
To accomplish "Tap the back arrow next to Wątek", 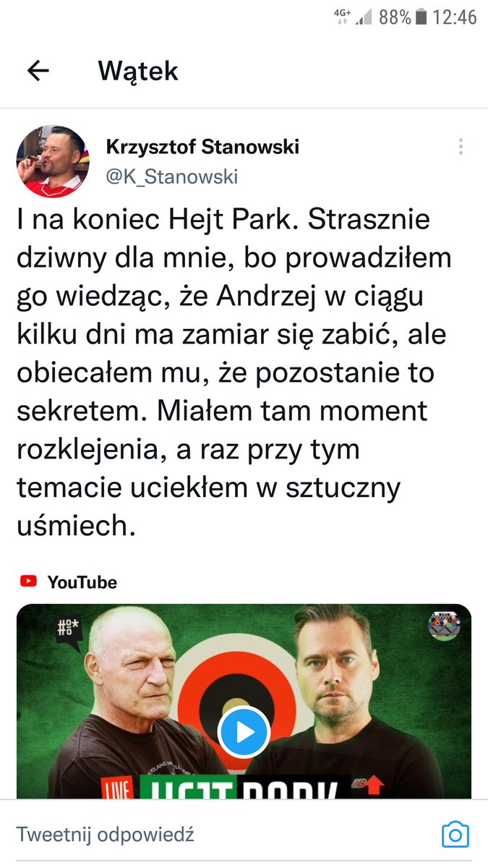I will click(x=38, y=70).
